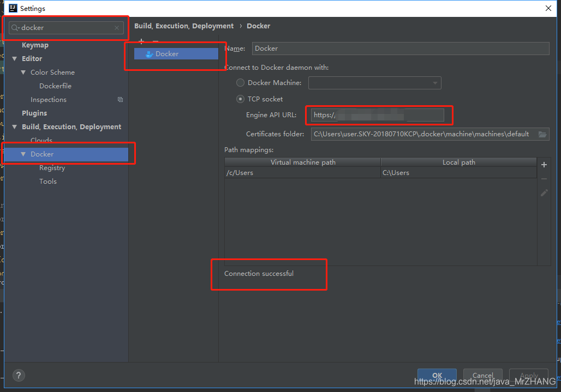Click the search magnifier icon in settings
This screenshot has height=392, width=561.
click(x=15, y=27)
